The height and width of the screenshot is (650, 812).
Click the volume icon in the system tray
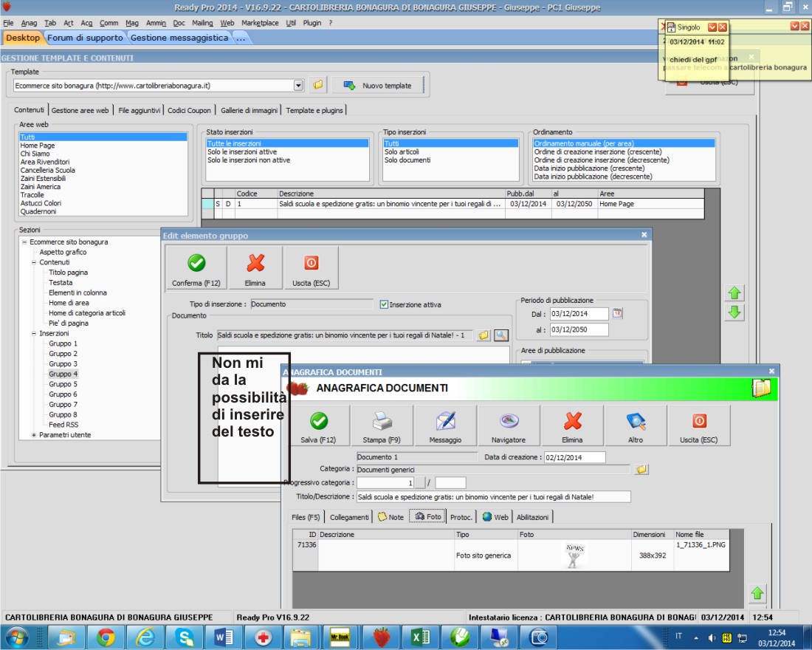click(x=712, y=637)
